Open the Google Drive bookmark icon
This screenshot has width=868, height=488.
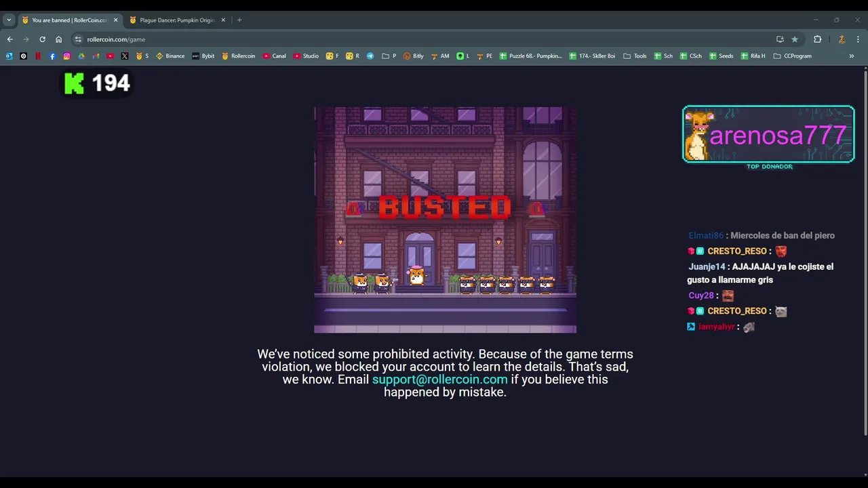pos(81,56)
